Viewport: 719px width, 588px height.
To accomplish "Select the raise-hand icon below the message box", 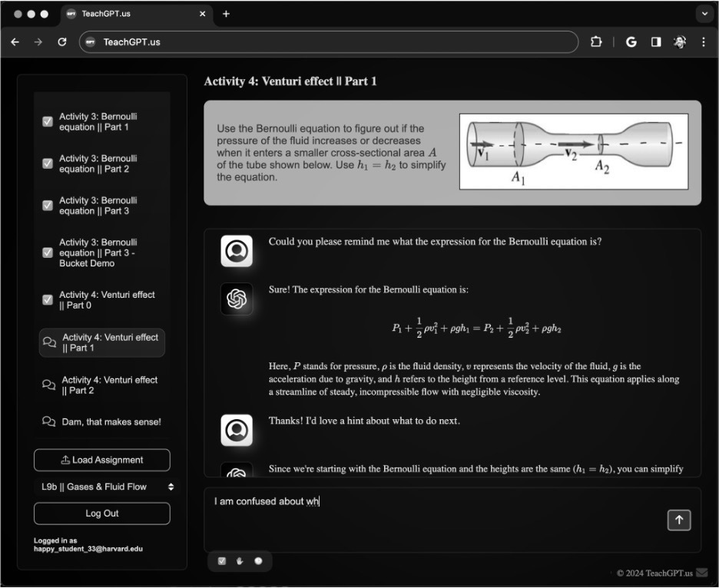I will pos(240,561).
